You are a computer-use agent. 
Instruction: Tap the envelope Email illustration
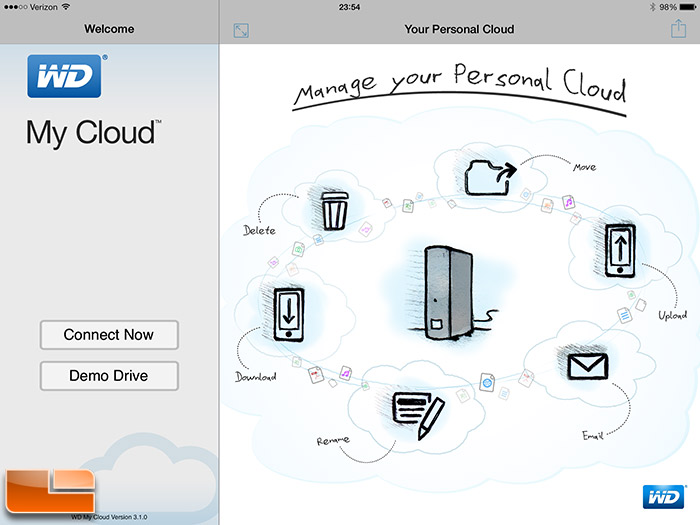(x=588, y=366)
